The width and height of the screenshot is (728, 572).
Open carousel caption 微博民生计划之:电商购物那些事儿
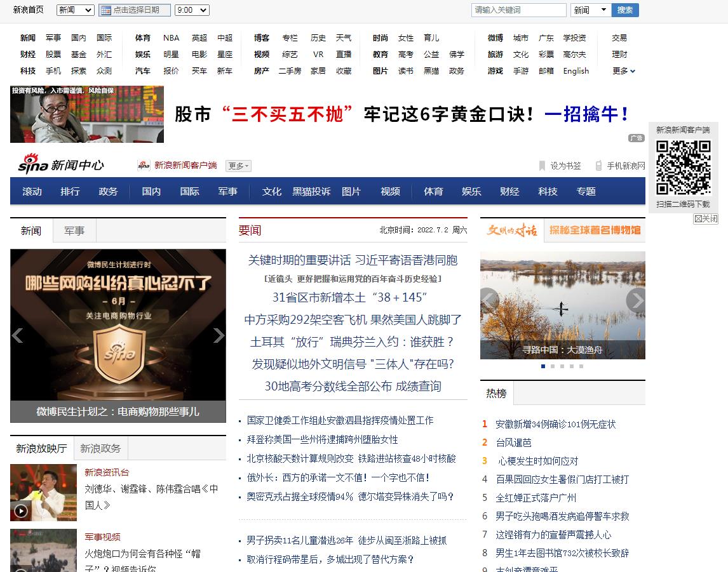coord(118,411)
